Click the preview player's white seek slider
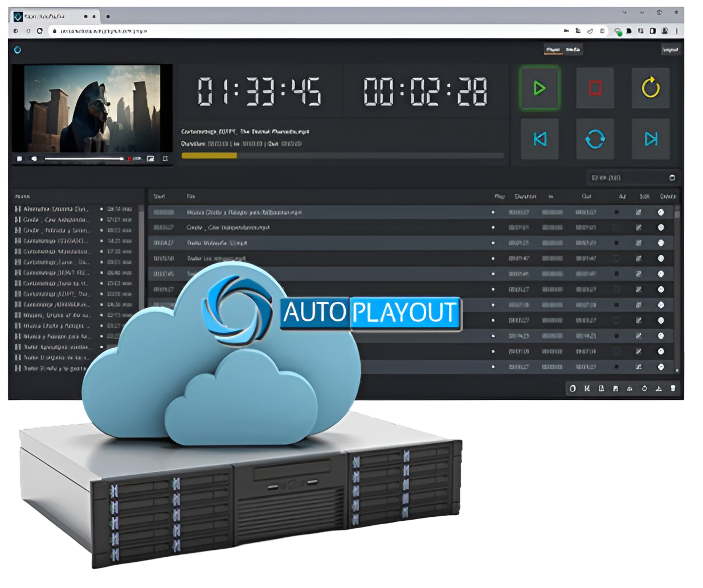 [84, 158]
